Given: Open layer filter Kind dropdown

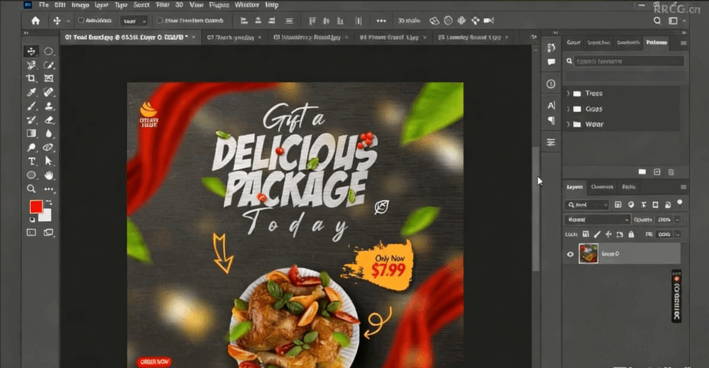Looking at the screenshot, I should (x=587, y=205).
